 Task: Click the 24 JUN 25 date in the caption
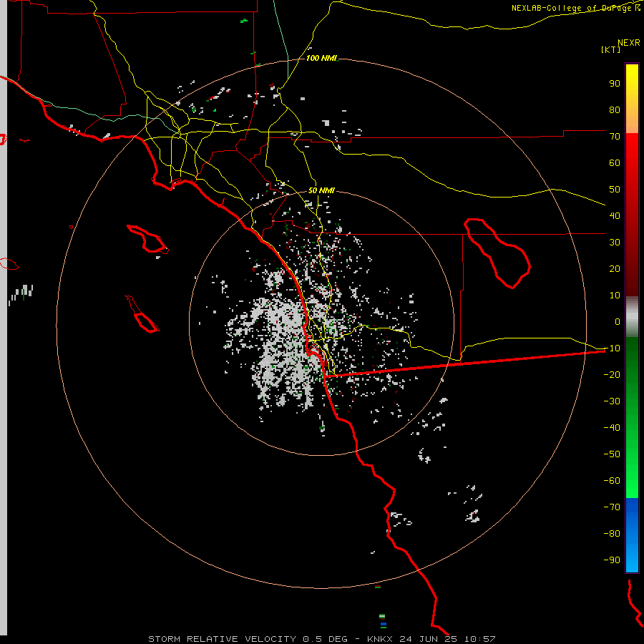click(429, 639)
